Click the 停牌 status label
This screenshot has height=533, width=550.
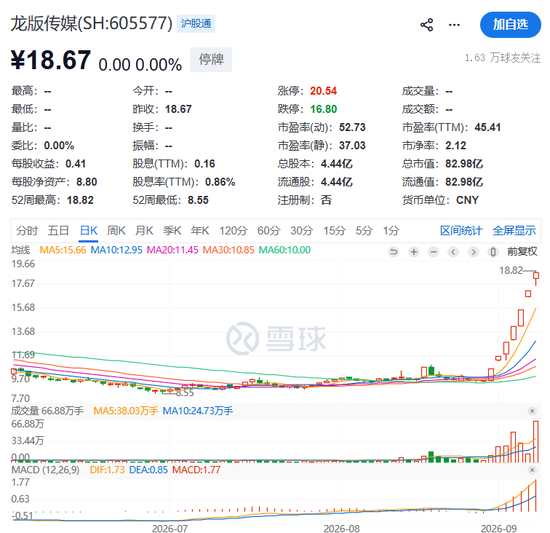click(211, 59)
